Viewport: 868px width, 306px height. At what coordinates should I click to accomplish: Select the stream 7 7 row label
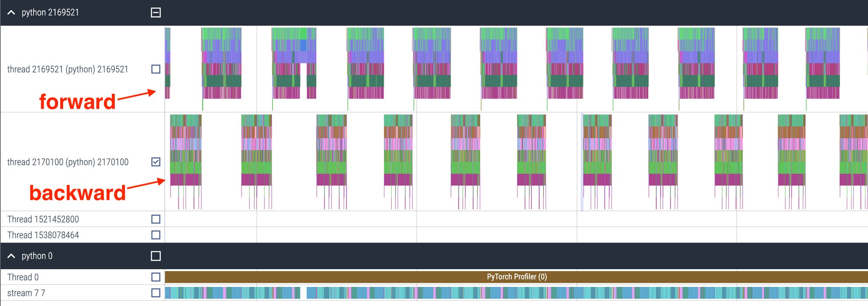[x=26, y=293]
